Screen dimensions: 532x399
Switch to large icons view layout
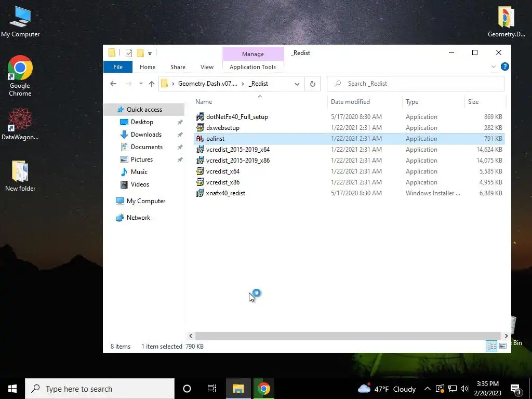503,346
